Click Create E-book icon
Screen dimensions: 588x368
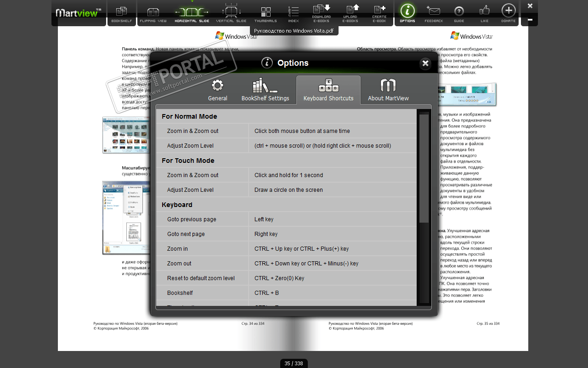point(379,13)
